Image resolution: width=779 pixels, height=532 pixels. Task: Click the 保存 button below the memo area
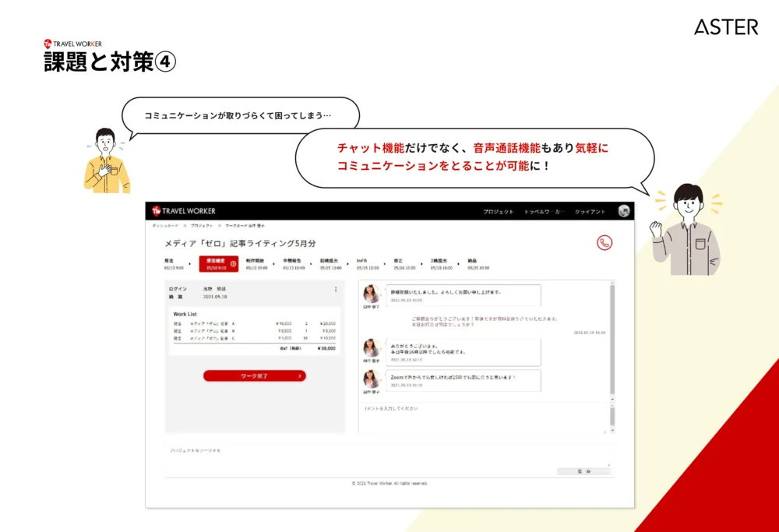click(584, 470)
